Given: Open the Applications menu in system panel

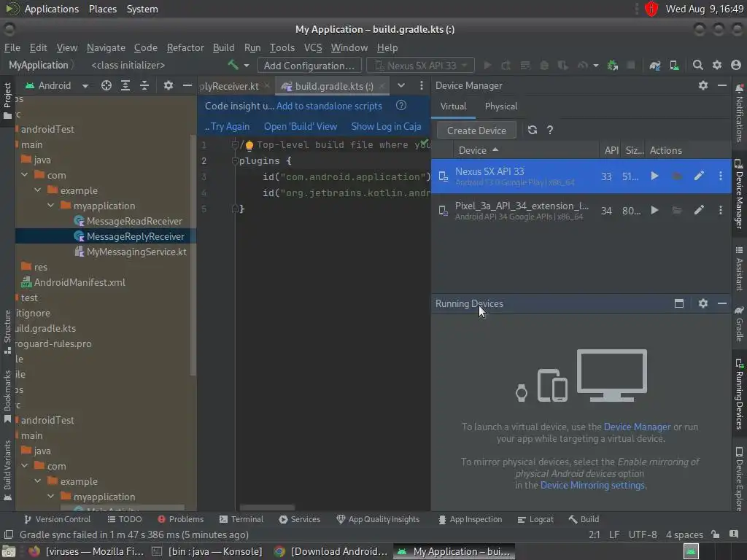Looking at the screenshot, I should [52, 9].
